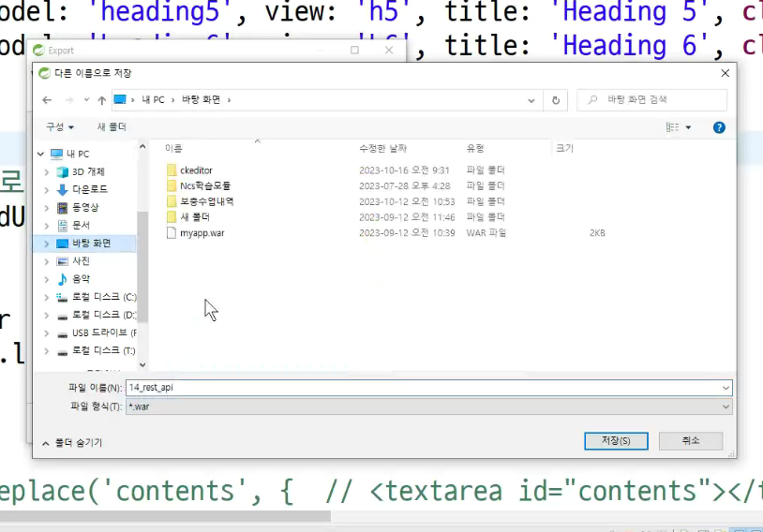Select 로컬 디스크 (C:) drive icon
Viewport: 763px width, 532px height.
click(62, 298)
